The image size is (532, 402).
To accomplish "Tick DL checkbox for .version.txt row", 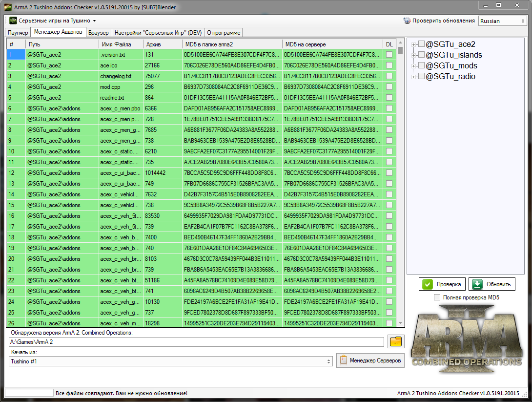I will coord(389,54).
